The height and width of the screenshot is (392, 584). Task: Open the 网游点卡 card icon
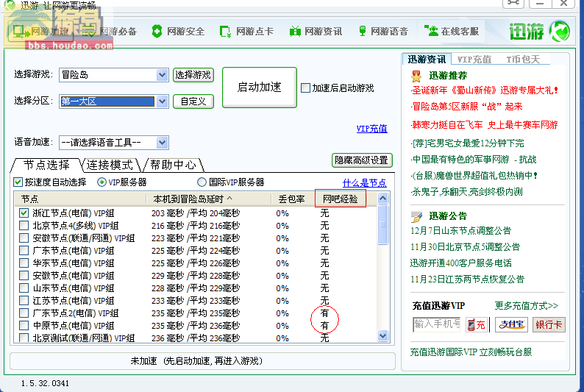225,32
